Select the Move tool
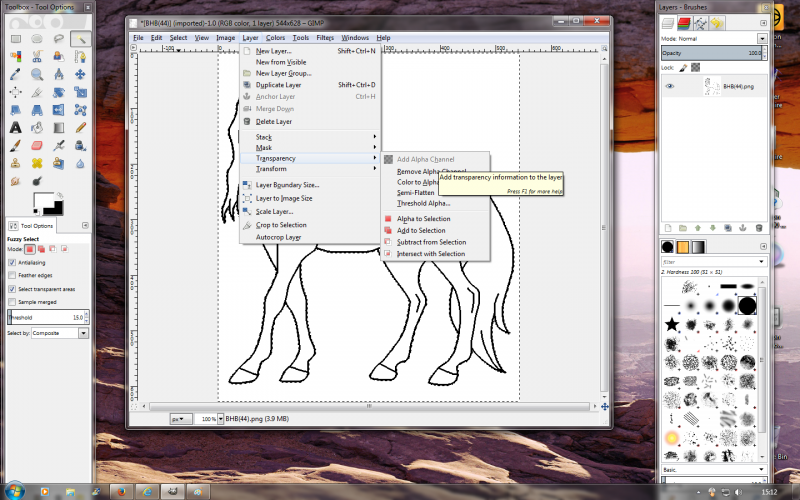This screenshot has height=500, width=800. (80, 74)
